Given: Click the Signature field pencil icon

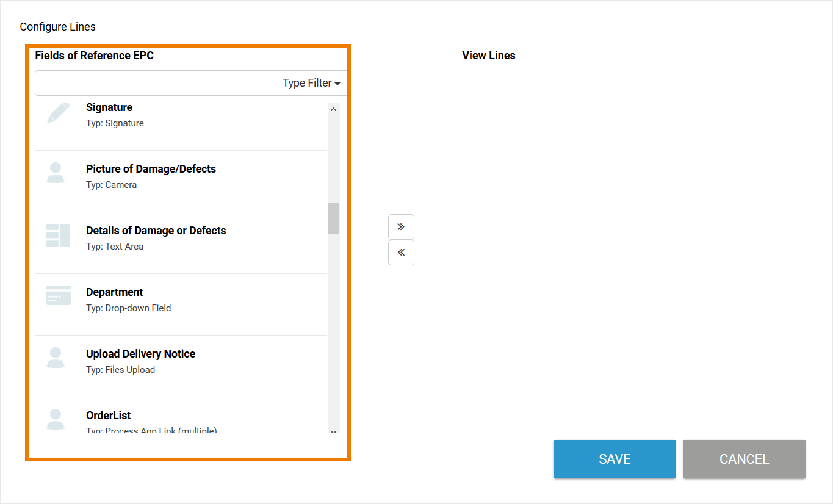Looking at the screenshot, I should click(x=59, y=113).
